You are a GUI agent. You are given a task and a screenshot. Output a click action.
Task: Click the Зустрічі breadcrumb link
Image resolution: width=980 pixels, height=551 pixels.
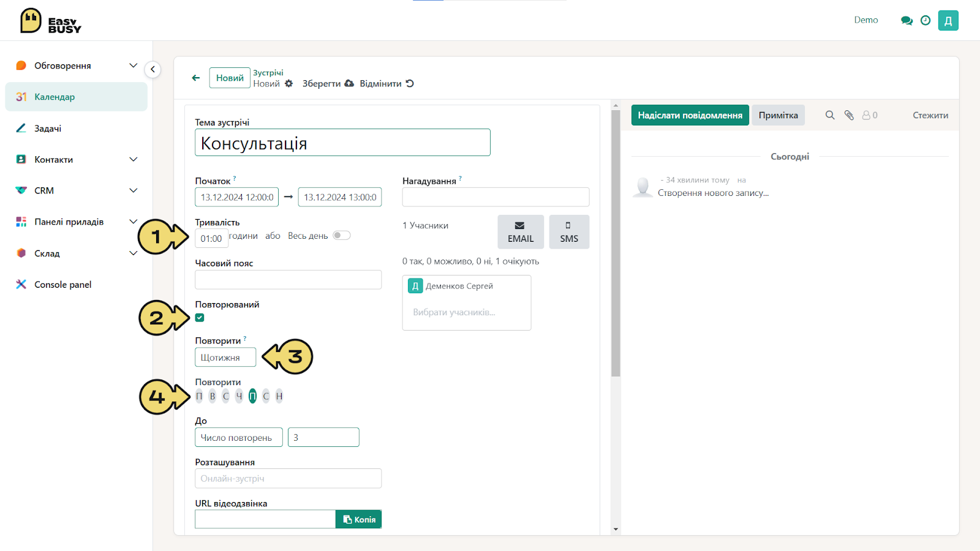click(x=268, y=72)
